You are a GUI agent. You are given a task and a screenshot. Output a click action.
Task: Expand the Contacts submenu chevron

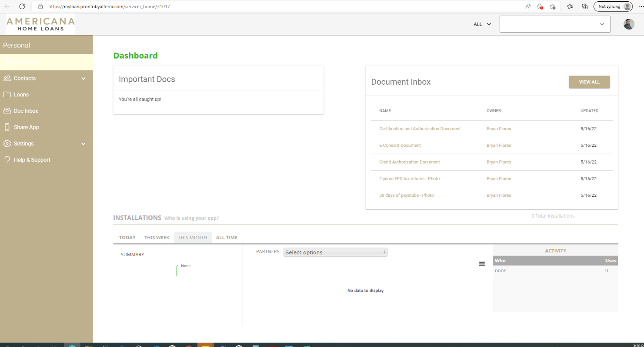click(x=83, y=79)
